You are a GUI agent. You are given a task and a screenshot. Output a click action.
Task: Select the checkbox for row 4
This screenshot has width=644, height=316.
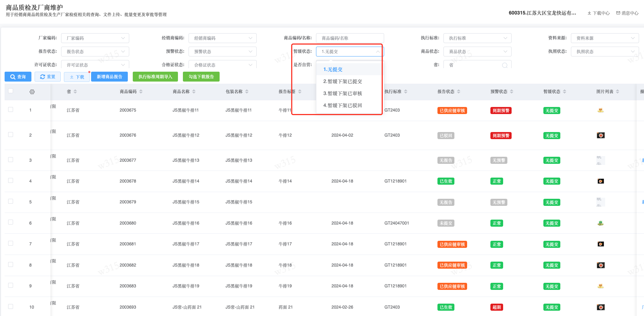(x=11, y=181)
